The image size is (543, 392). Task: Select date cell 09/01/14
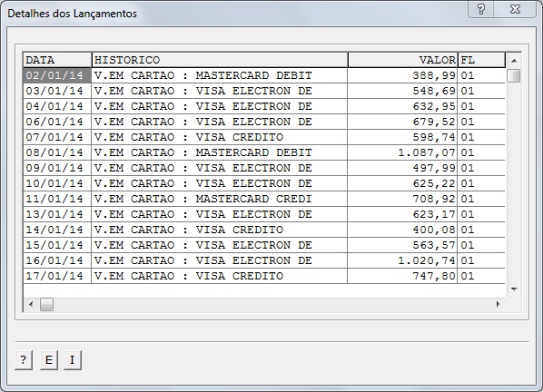tap(57, 168)
